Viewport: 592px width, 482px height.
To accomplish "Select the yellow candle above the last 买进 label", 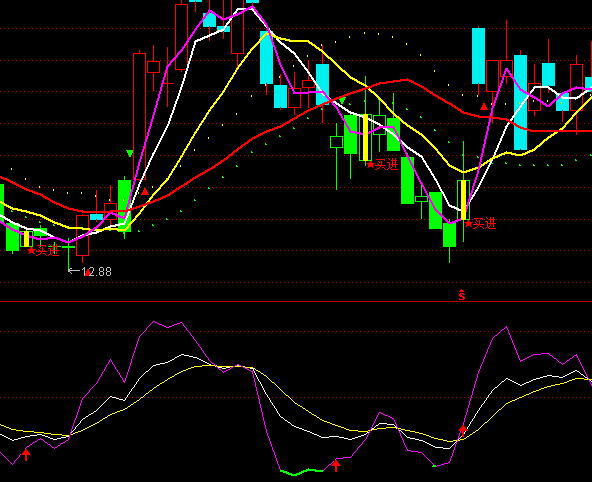I will pos(464,200).
